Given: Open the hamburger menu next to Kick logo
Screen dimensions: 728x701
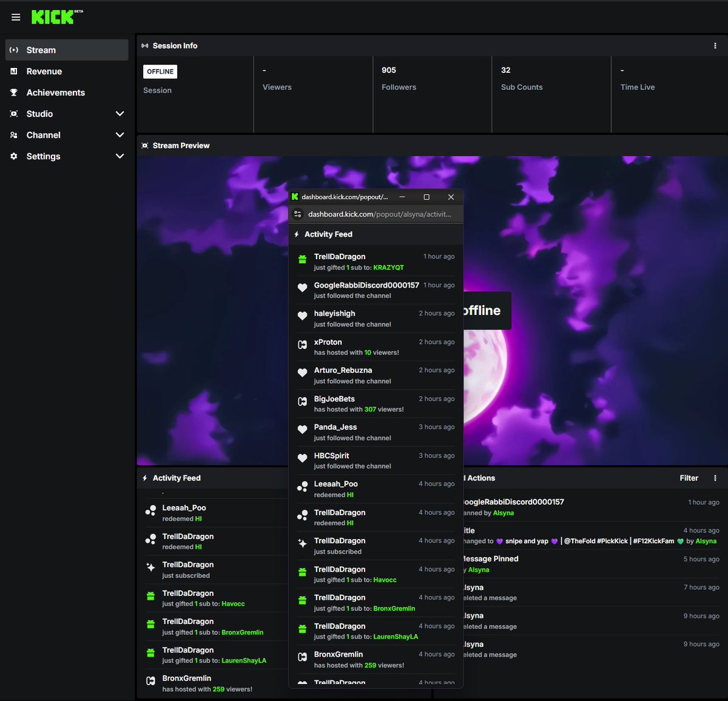Looking at the screenshot, I should [16, 17].
